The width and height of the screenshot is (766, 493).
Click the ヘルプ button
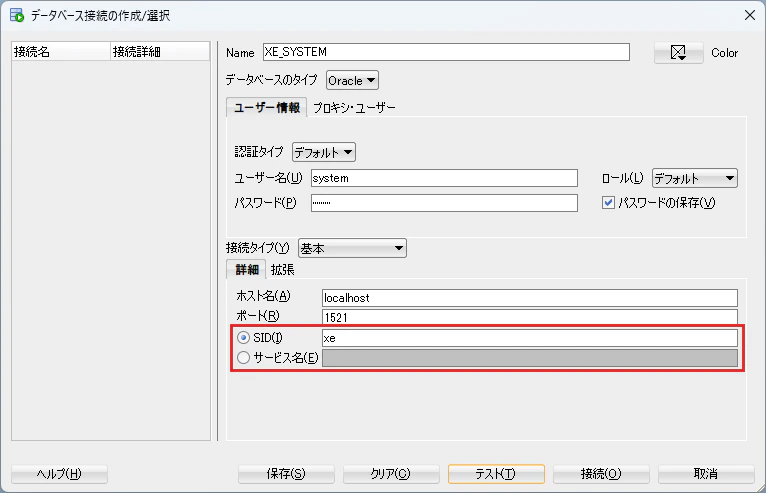(x=59, y=473)
